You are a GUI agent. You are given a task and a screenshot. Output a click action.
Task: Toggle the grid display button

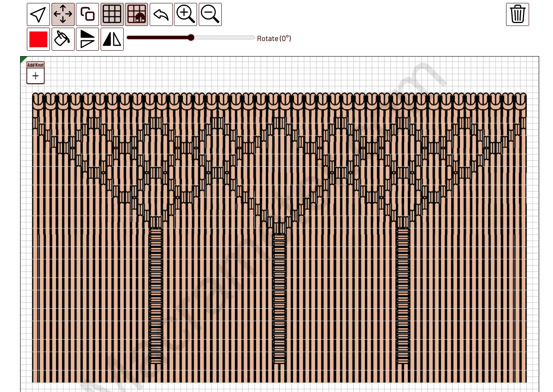[112, 14]
